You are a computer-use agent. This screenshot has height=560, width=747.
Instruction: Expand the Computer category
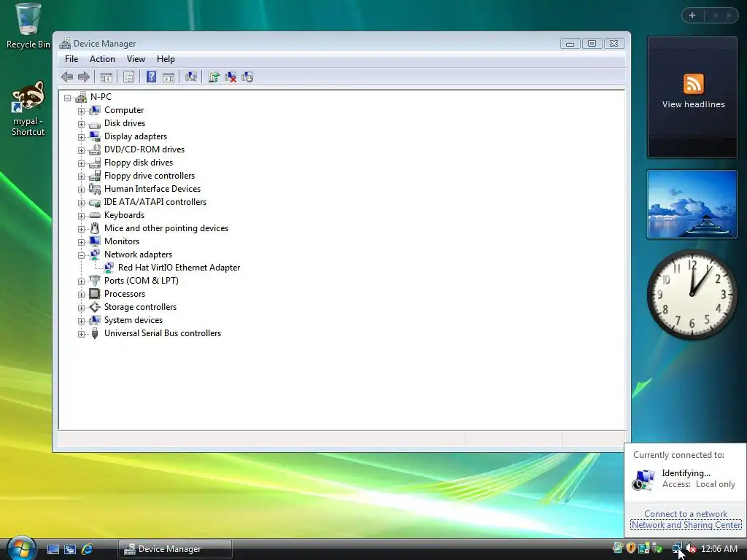point(82,111)
